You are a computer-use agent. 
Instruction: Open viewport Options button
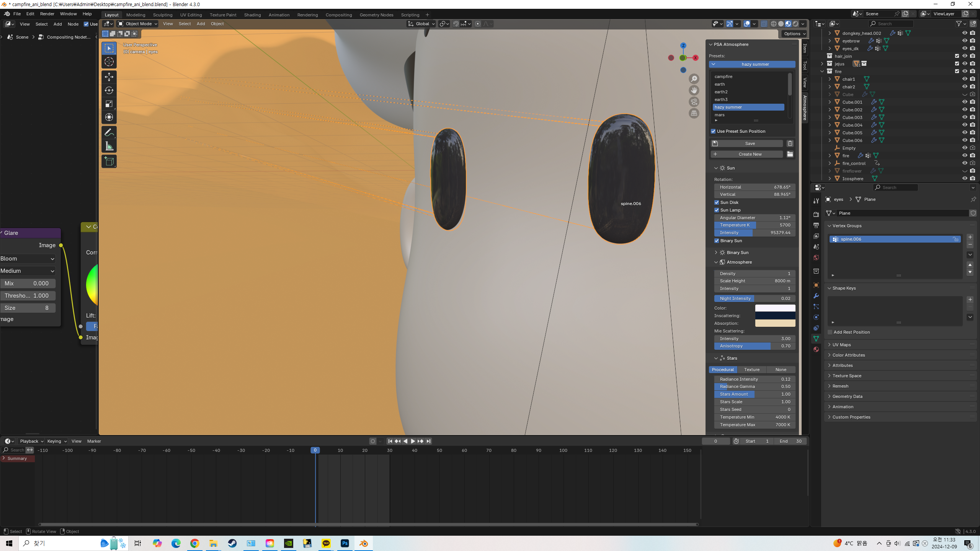(795, 34)
